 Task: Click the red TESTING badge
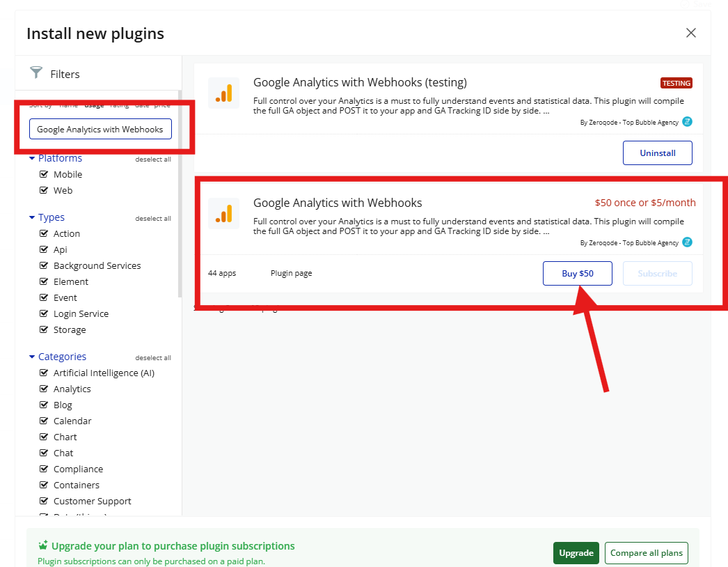[x=676, y=84]
